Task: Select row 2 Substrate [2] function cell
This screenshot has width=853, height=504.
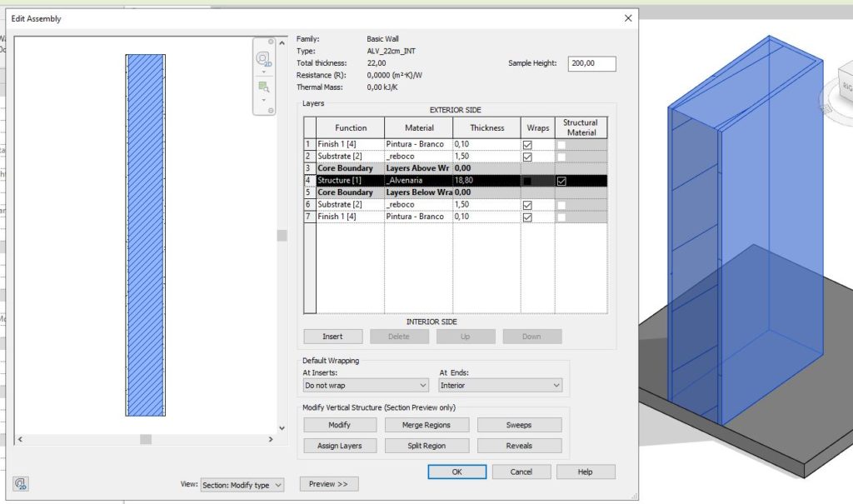Action: [x=351, y=157]
